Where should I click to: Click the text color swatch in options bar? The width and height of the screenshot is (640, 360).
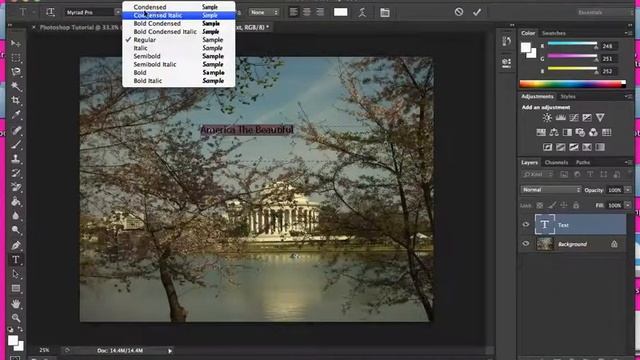(340, 12)
